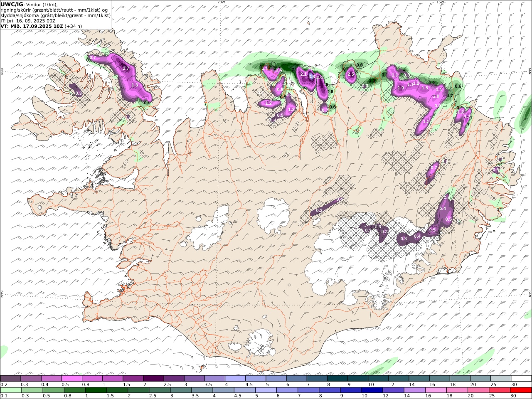Viewport: 532px width, 399px height.
Task: Click the '1.9' precipitation value in the northeast
Action: [401, 88]
